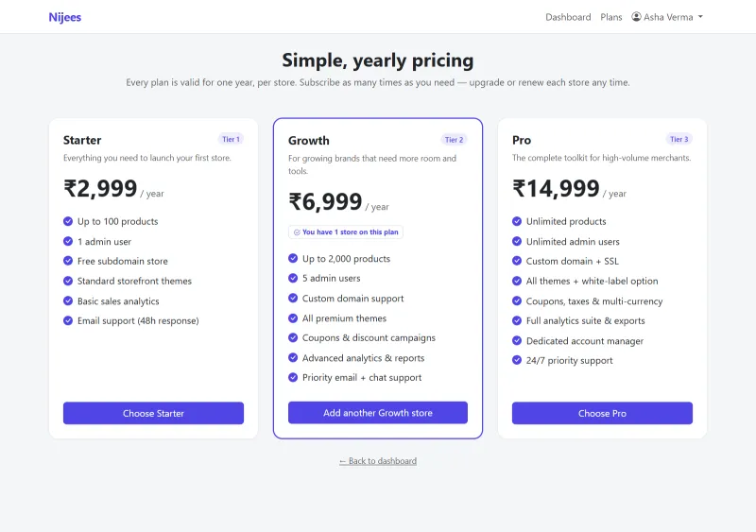Click the check icon beside 24/7 priority support
Screen dimensions: 756x532
[517, 360]
